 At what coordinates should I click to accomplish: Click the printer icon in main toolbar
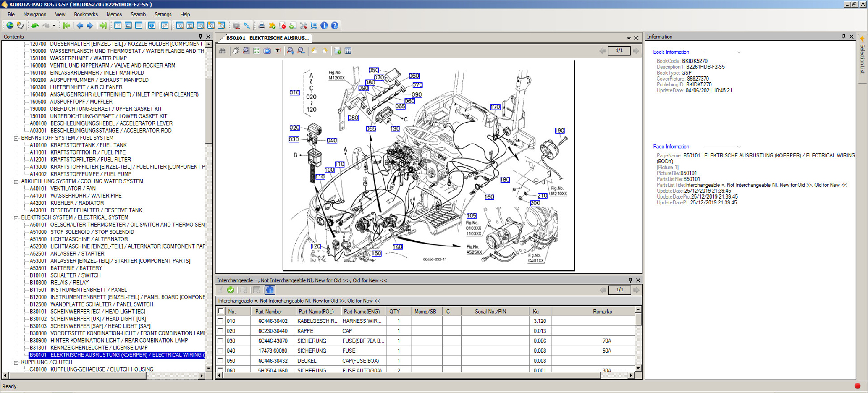262,26
